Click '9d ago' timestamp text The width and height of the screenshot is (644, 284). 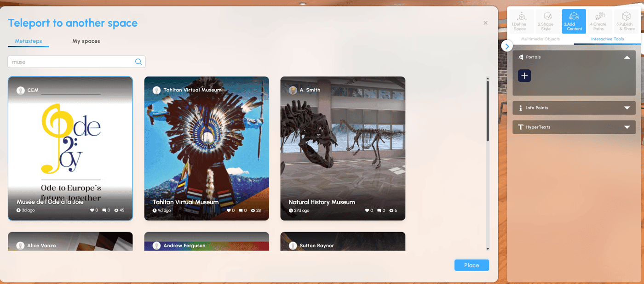(164, 210)
